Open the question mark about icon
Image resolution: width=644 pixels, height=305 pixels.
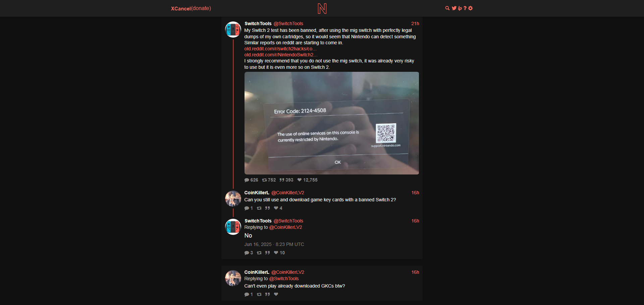[465, 8]
